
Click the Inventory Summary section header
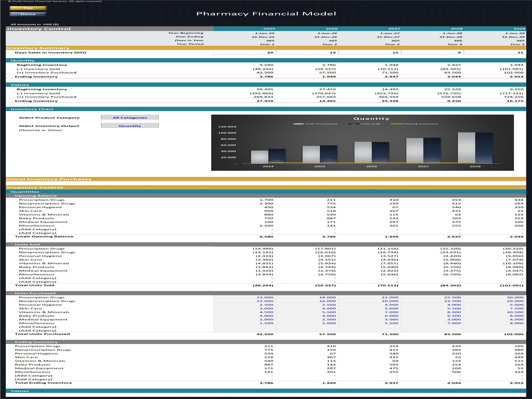38,48
